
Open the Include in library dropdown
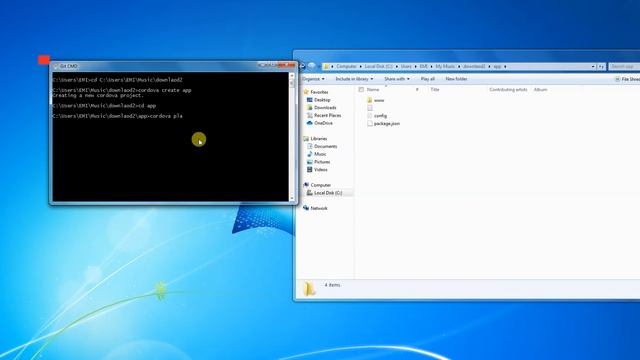(354, 79)
